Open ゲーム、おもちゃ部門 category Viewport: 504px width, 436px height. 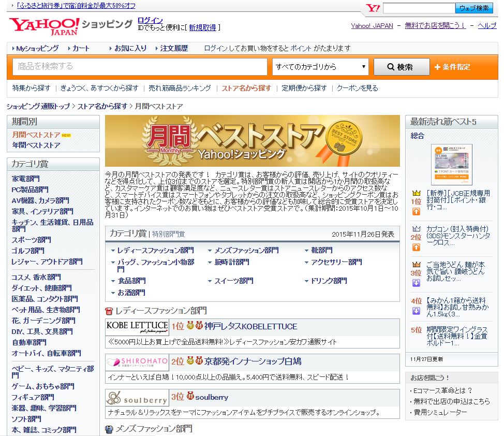tap(43, 386)
